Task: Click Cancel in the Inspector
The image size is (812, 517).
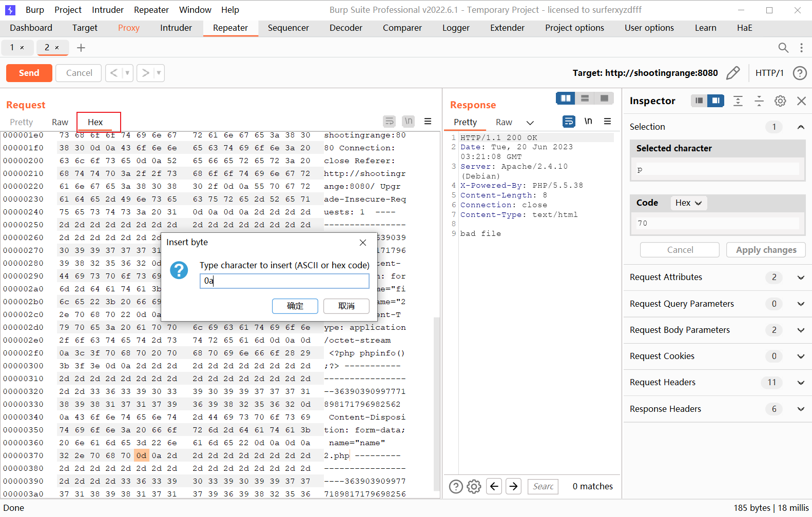Action: pyautogui.click(x=680, y=250)
